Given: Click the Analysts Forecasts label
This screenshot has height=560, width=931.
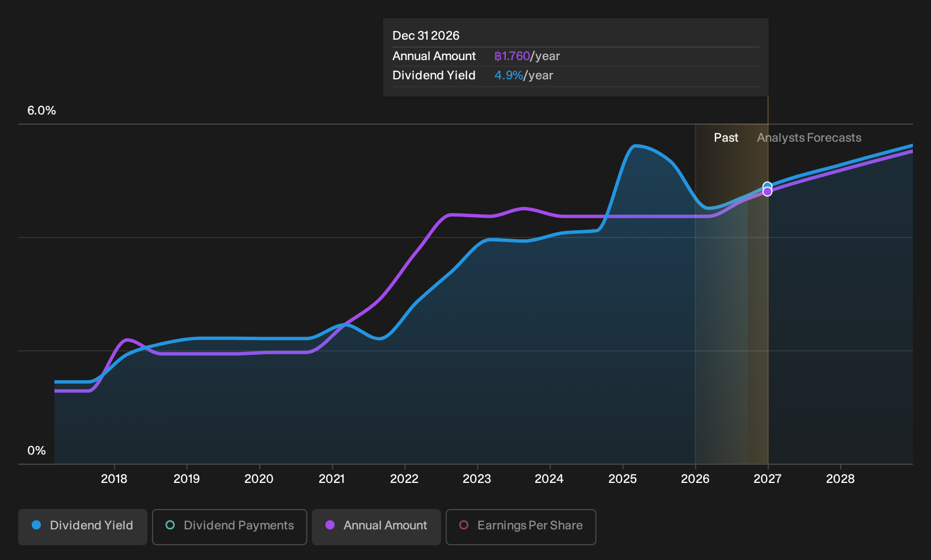Looking at the screenshot, I should pos(809,138).
